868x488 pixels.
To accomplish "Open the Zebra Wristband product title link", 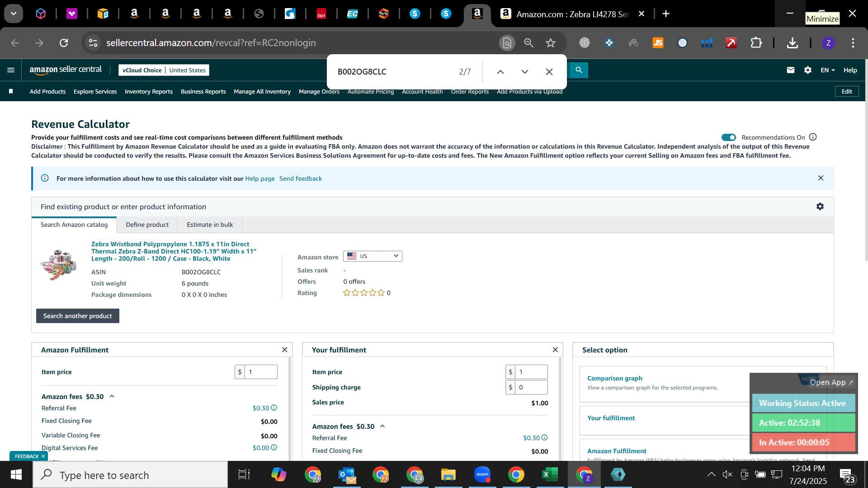I will 174,251.
